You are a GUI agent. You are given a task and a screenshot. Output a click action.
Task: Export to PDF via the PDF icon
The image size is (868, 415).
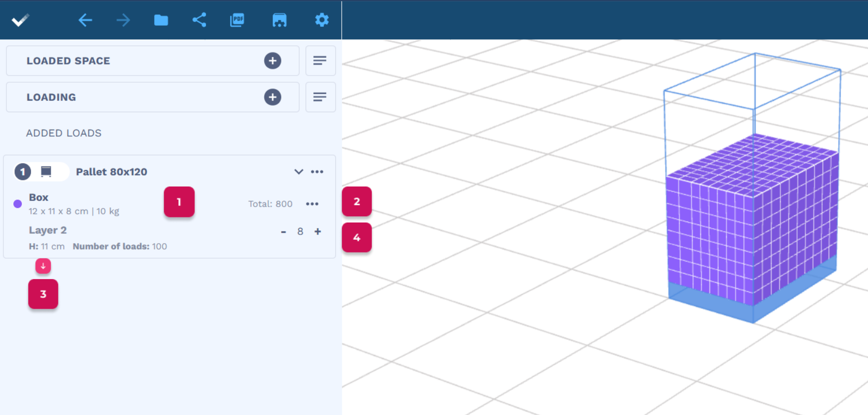point(237,20)
